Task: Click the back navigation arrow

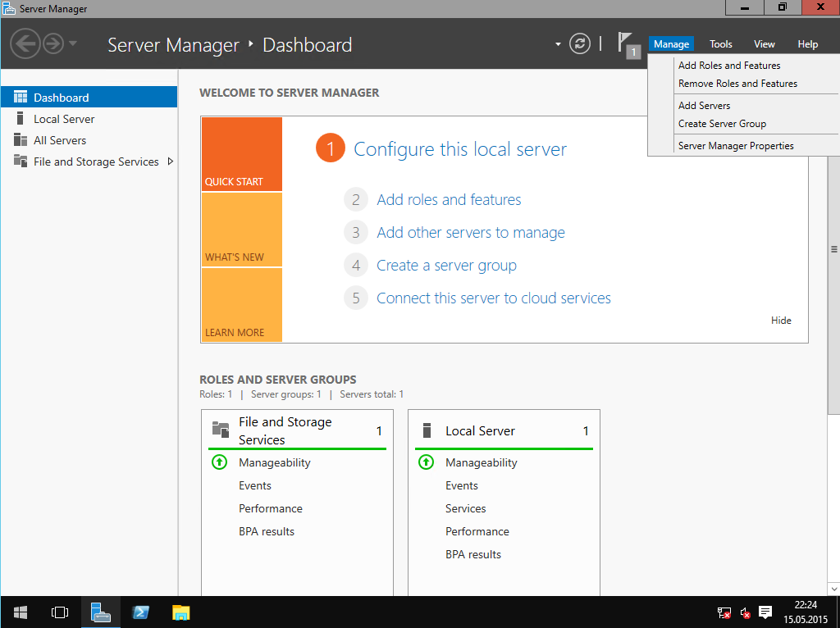Action: 25,43
